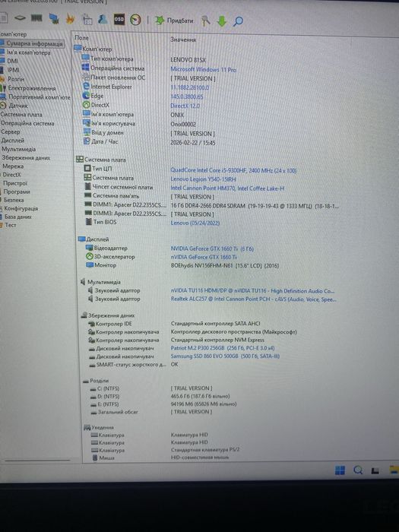Image resolution: width=399 pixels, height=532 pixels.
Task: Select Пристрої in the left tree
Action: (15, 183)
